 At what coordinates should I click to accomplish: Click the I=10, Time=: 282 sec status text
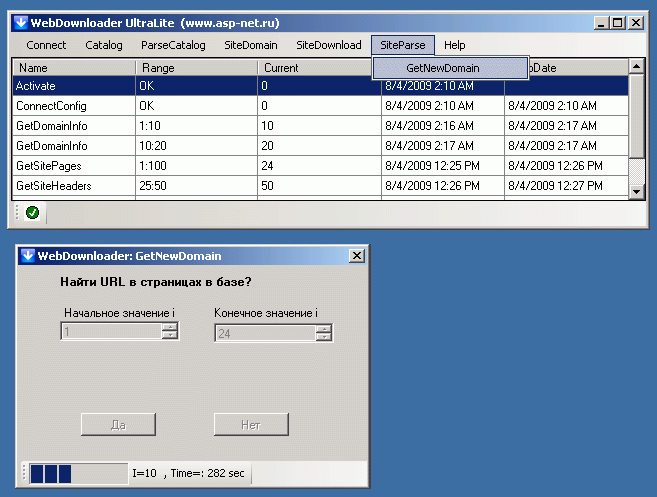click(188, 473)
